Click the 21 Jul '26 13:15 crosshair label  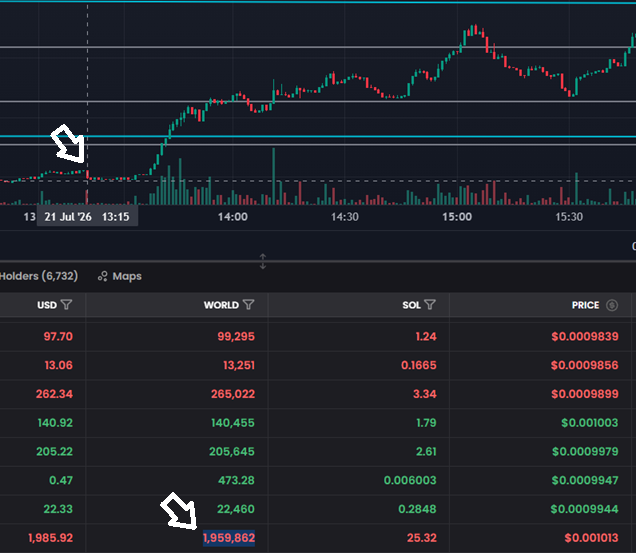[x=87, y=216]
